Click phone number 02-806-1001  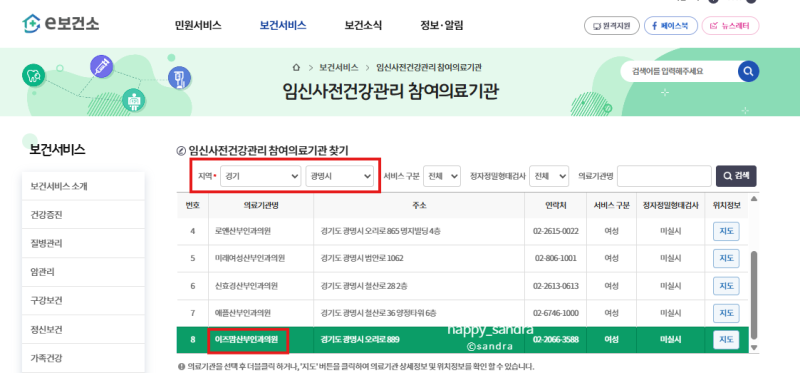point(556,258)
